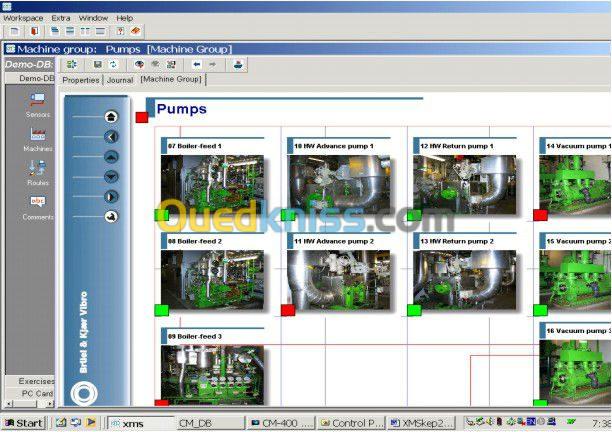Click the home navigation button
Viewport: 612px width, 432px height.
(x=111, y=116)
